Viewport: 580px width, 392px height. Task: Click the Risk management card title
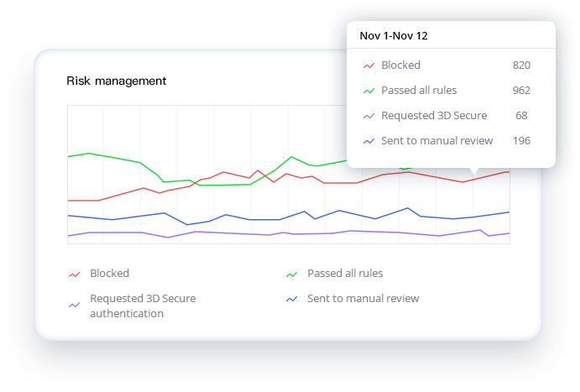point(116,81)
